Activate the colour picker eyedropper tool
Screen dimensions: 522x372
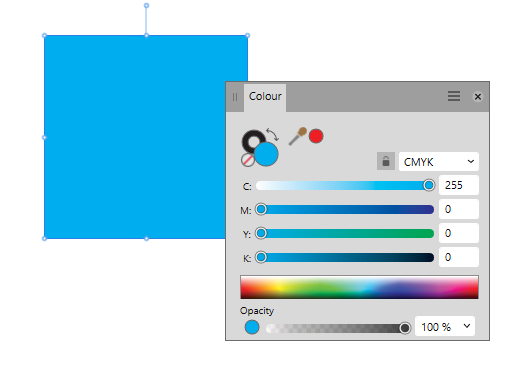click(297, 136)
